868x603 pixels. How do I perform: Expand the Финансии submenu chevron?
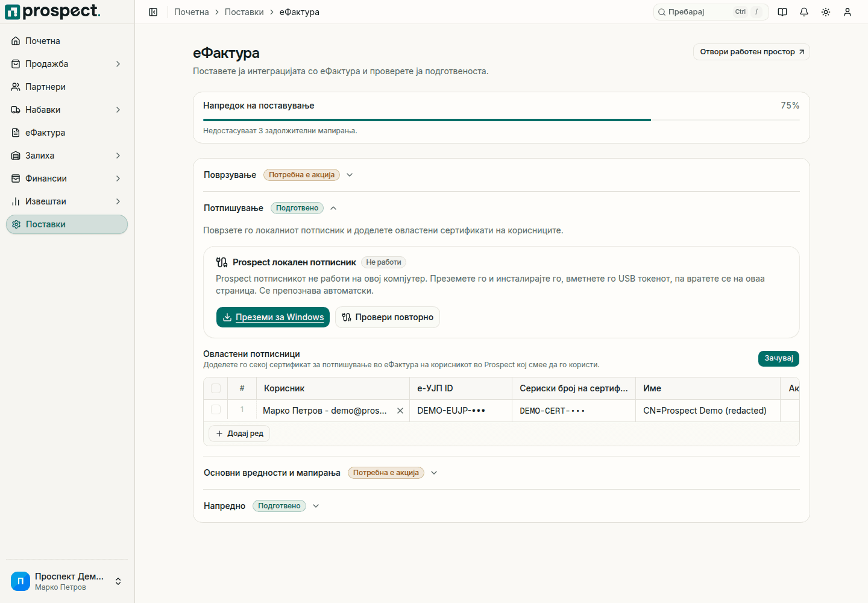coord(118,178)
